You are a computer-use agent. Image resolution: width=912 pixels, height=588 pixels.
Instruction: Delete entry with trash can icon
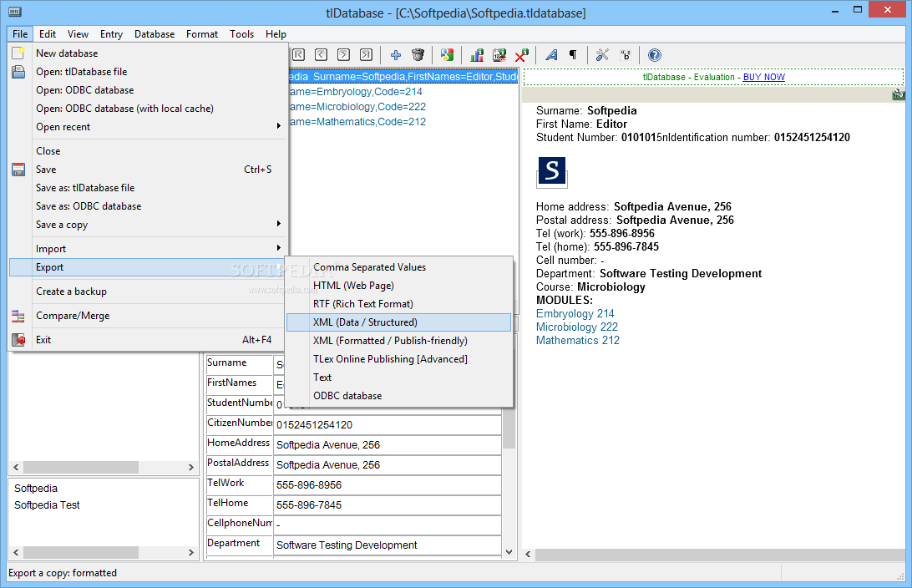[x=418, y=55]
